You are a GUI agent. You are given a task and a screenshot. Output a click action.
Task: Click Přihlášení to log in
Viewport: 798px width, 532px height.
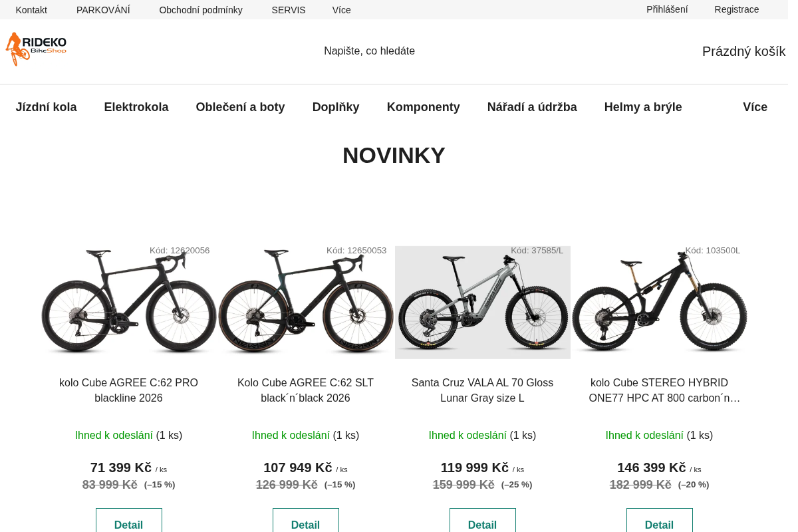coord(667,9)
